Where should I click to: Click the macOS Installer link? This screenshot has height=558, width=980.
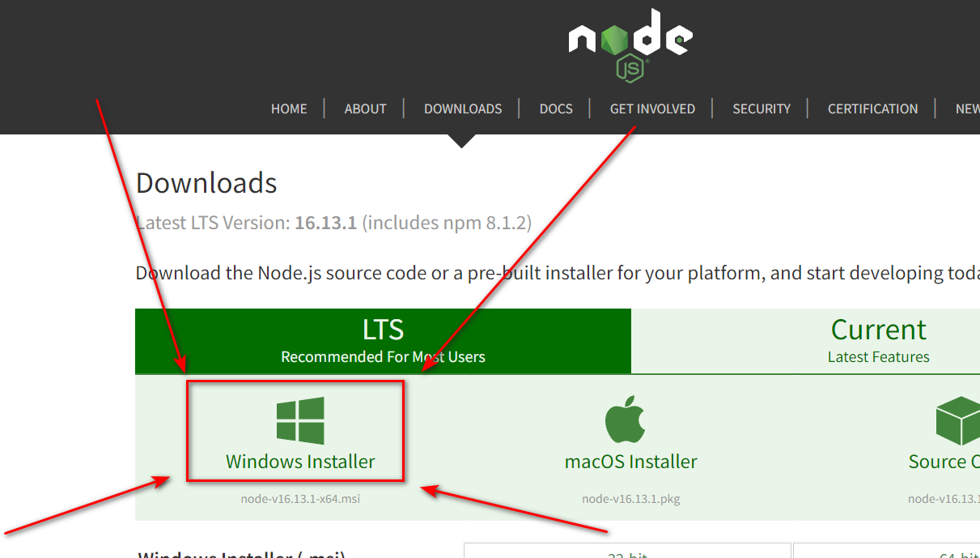pos(630,462)
